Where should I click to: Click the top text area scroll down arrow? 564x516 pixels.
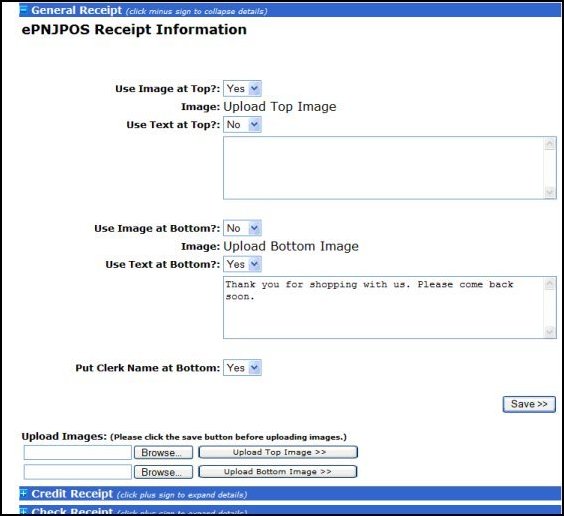[550, 192]
